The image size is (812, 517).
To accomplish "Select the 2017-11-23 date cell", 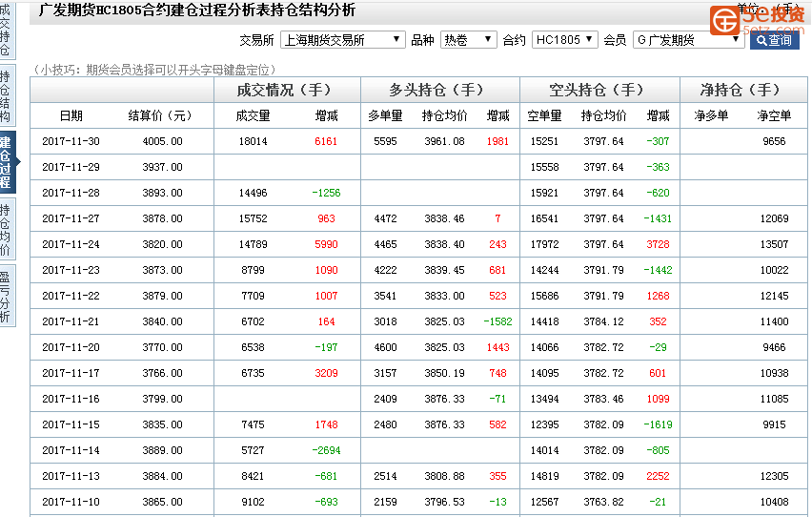I will (x=71, y=270).
